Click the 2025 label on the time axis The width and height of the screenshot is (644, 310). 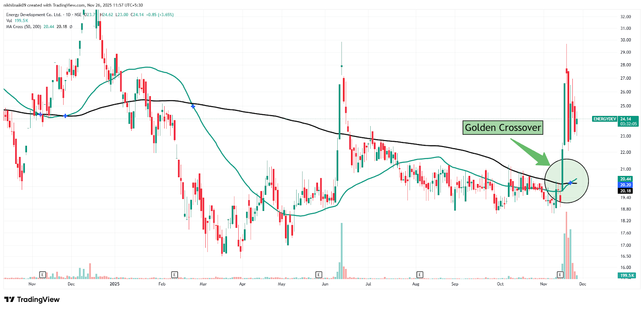click(115, 284)
